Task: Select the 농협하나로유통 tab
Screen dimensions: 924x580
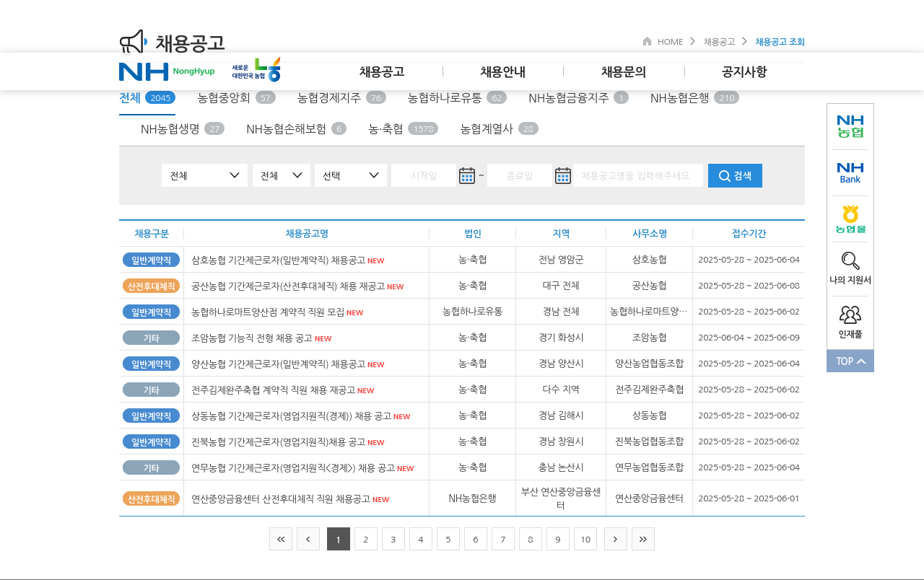Action: pos(457,97)
